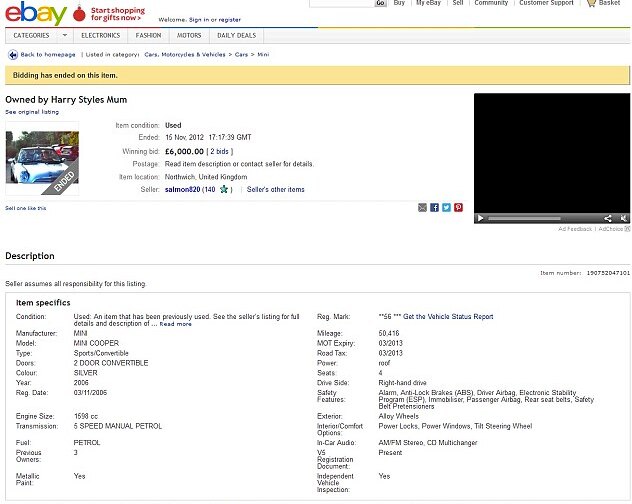
Task: Open Cars, Motorcycles & Vehicles category
Action: [x=185, y=54]
